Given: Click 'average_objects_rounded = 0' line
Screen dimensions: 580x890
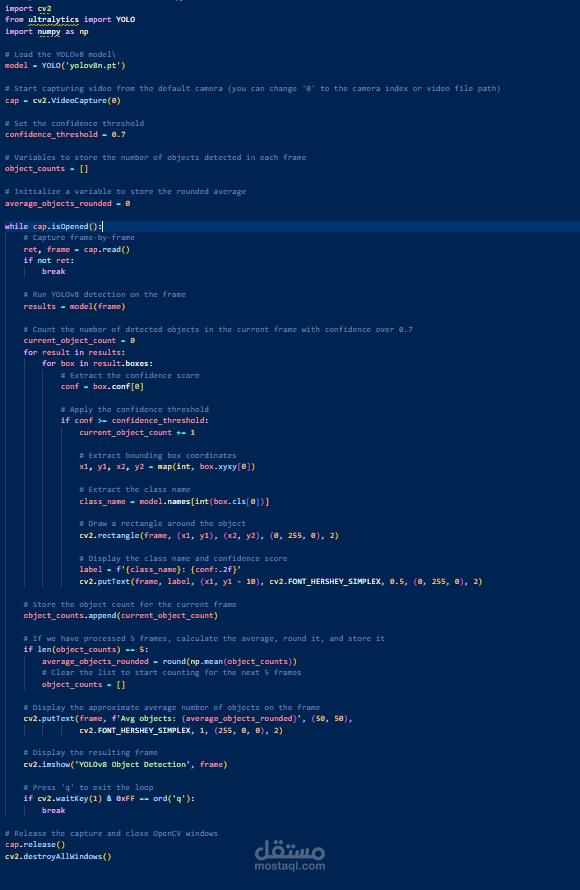Looking at the screenshot, I should (68, 203).
